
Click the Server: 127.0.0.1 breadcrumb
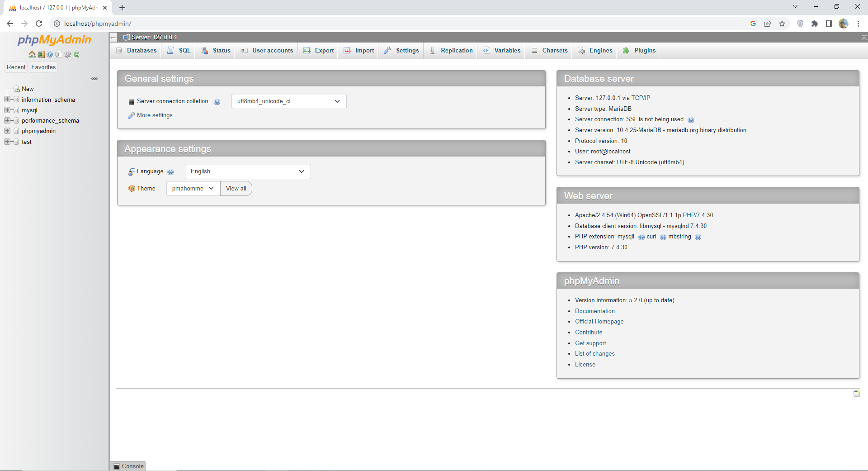click(x=154, y=37)
